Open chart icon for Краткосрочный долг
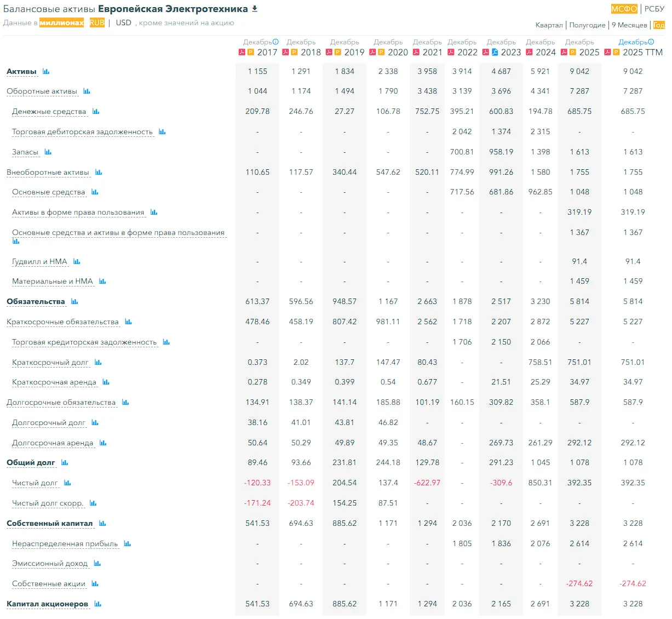Image resolution: width=672 pixels, height=619 pixels. tap(98, 363)
